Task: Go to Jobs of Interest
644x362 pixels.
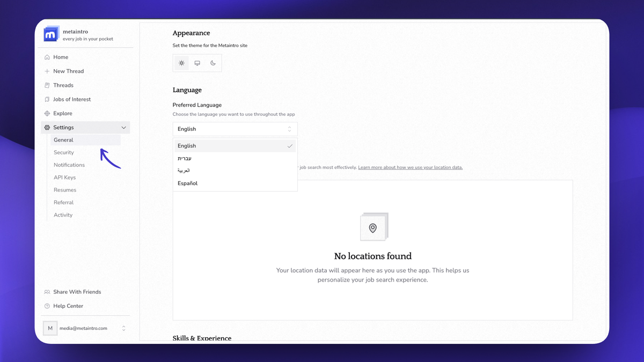Action: pyautogui.click(x=85, y=99)
